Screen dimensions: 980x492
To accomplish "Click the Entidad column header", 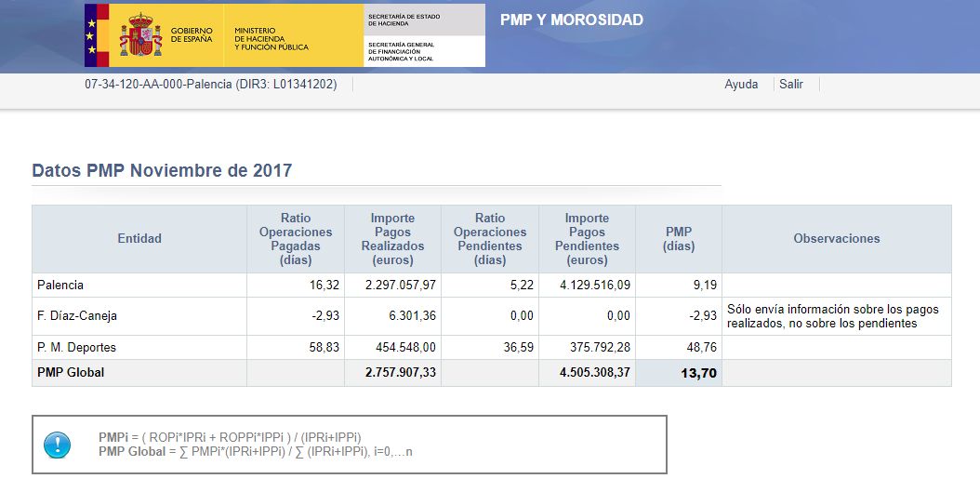I will point(139,239).
